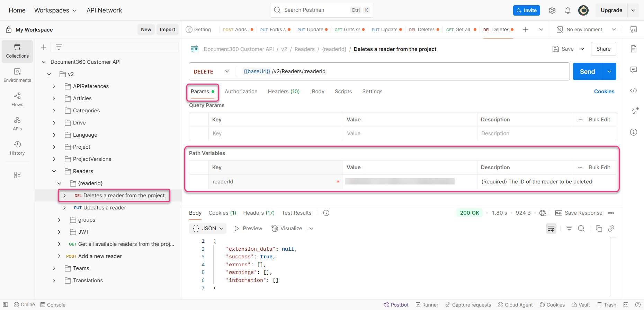Open Postbot in the status bar
This screenshot has height=310, width=644.
[396, 305]
